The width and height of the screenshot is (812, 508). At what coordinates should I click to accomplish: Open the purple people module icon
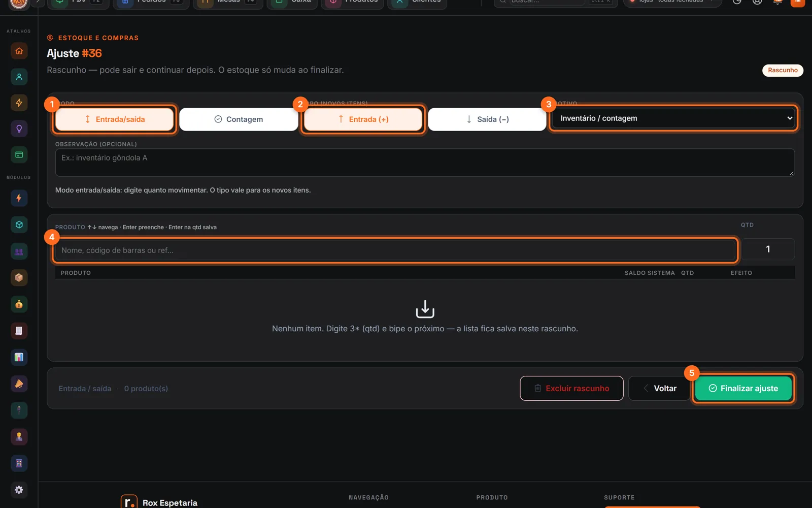click(19, 251)
